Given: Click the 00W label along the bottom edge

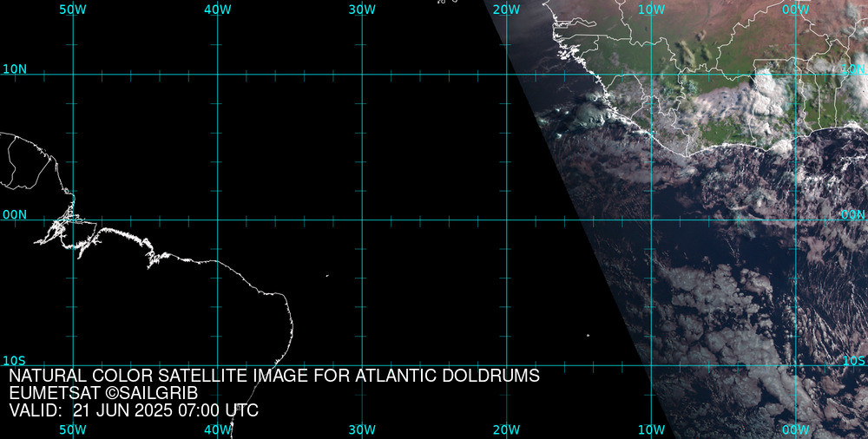Looking at the screenshot, I should click(796, 429).
